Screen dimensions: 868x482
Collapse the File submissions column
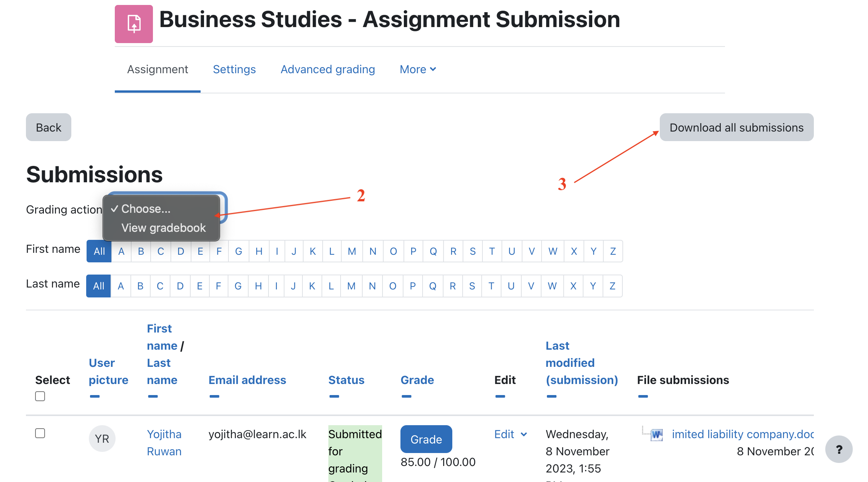click(x=643, y=397)
